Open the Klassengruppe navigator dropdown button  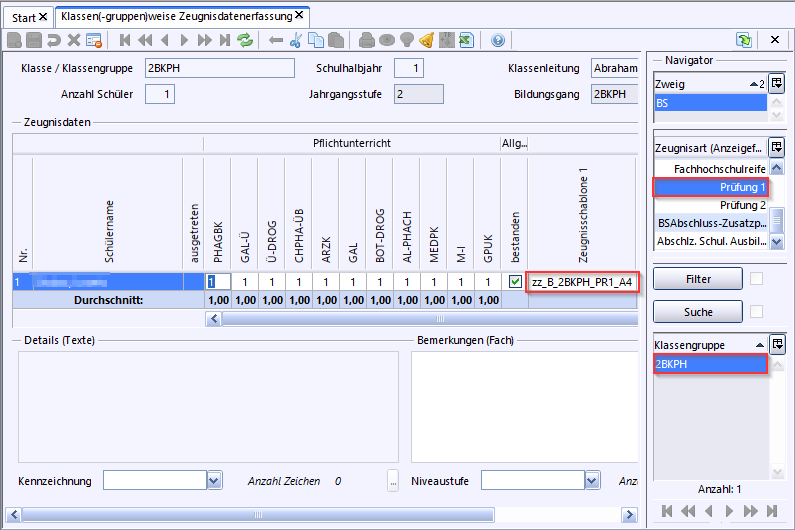(777, 344)
